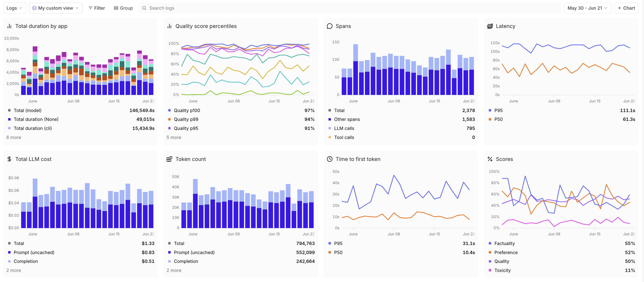Open the Group menu
The width and height of the screenshot is (644, 282).
tap(123, 8)
